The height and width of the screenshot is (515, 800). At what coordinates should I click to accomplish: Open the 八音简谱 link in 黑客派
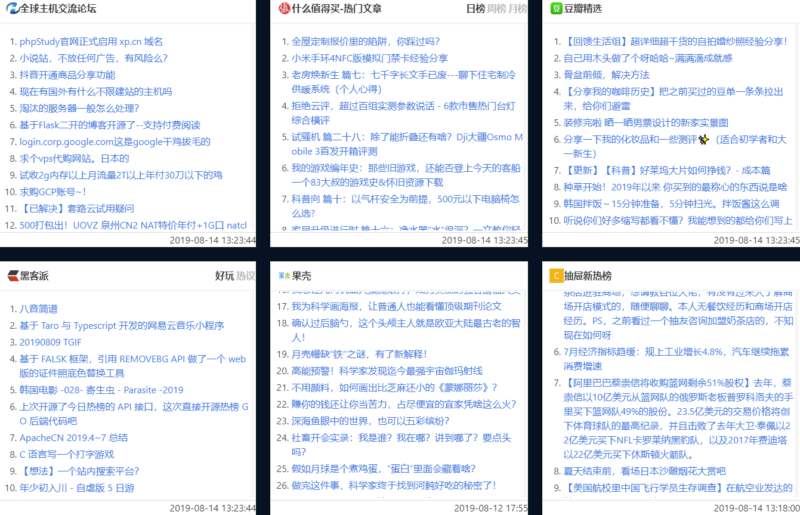[39, 308]
